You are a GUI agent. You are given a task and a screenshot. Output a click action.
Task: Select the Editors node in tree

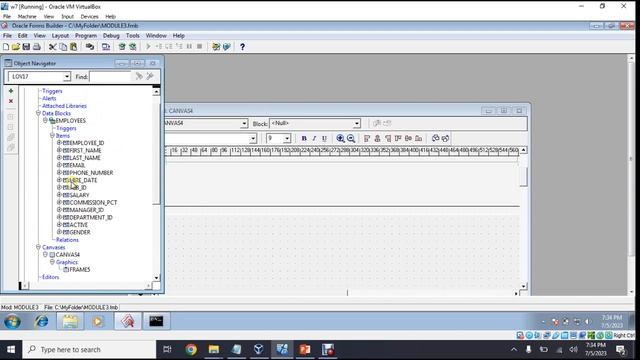tap(51, 277)
